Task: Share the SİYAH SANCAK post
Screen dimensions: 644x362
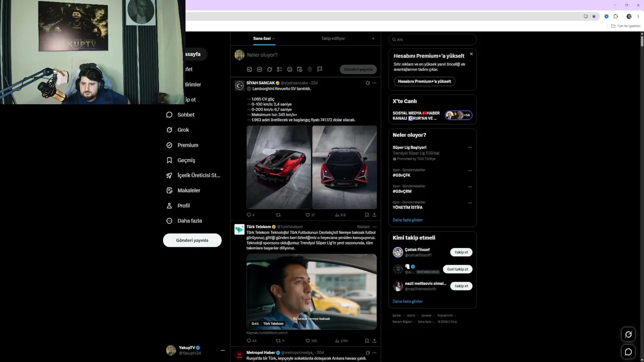Action: [x=374, y=215]
